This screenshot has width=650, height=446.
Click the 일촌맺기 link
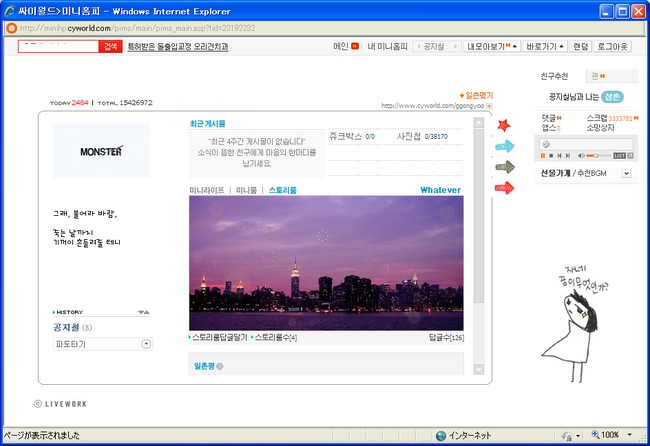[x=476, y=96]
